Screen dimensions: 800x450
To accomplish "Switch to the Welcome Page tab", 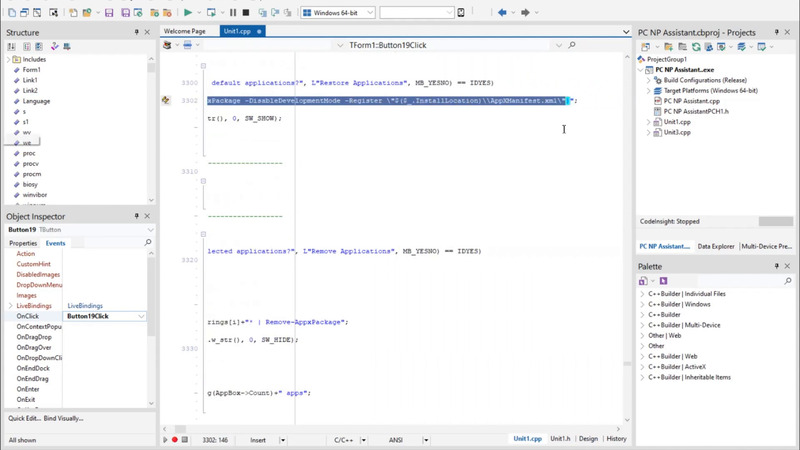I will 184,32.
